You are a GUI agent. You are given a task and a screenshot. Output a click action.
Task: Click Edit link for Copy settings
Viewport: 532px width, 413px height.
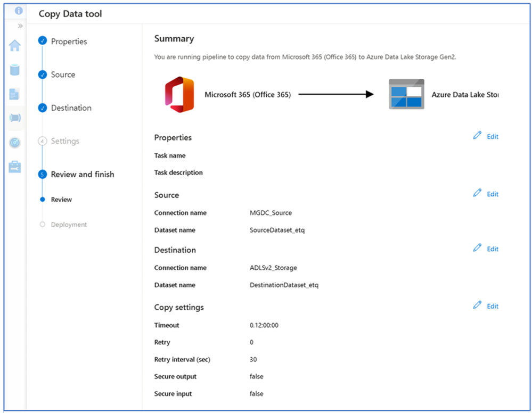[493, 306]
